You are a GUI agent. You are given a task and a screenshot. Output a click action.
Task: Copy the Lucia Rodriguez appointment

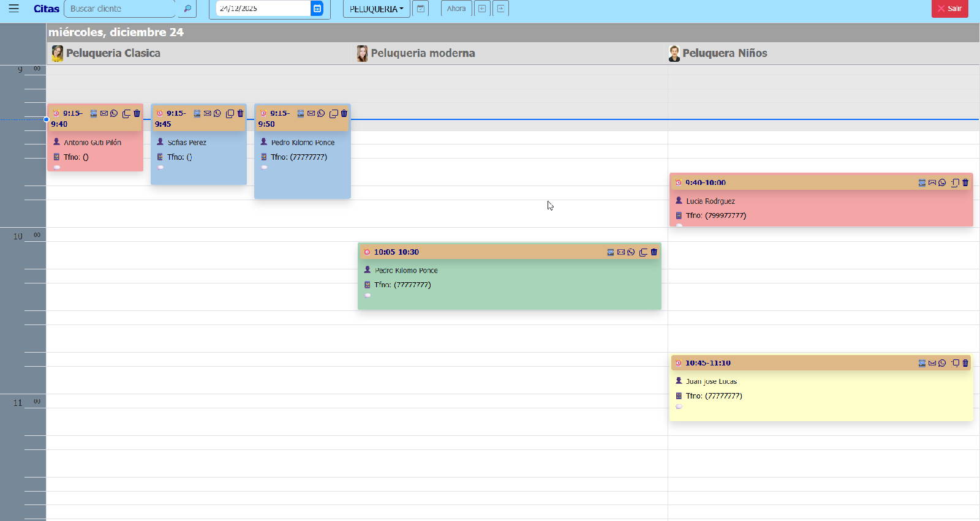[955, 182]
